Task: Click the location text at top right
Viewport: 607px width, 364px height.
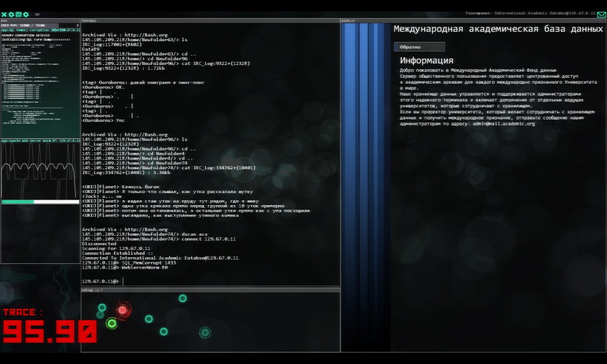Action: [x=531, y=13]
